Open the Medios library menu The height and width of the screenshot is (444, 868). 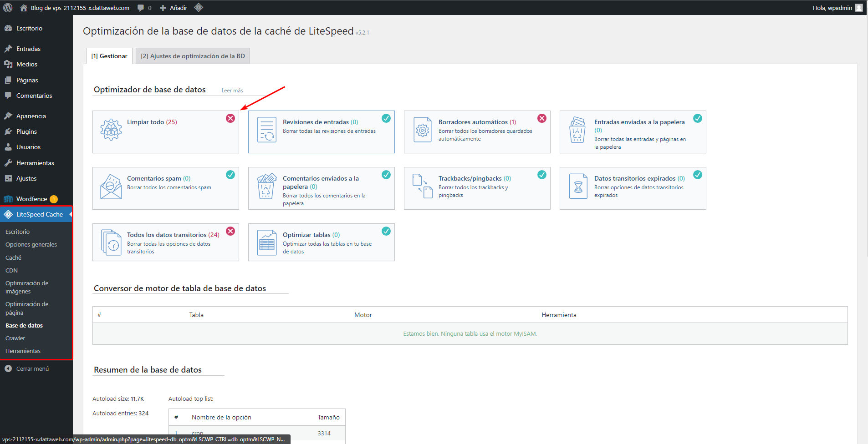point(27,64)
